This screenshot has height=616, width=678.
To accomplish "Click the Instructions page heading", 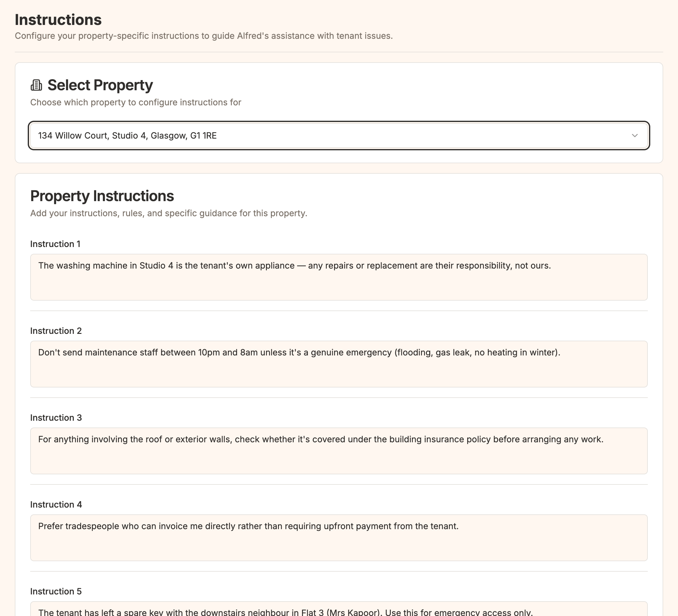I will [58, 19].
